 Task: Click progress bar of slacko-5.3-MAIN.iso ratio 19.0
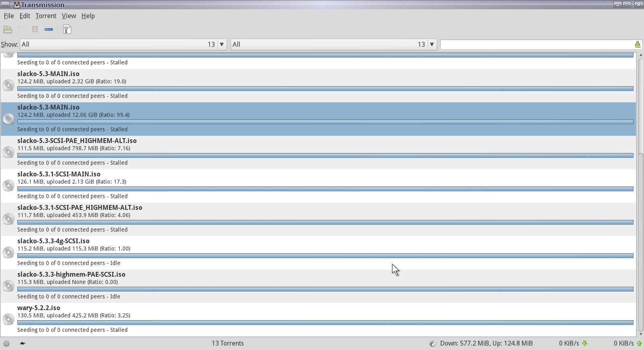[325, 89]
